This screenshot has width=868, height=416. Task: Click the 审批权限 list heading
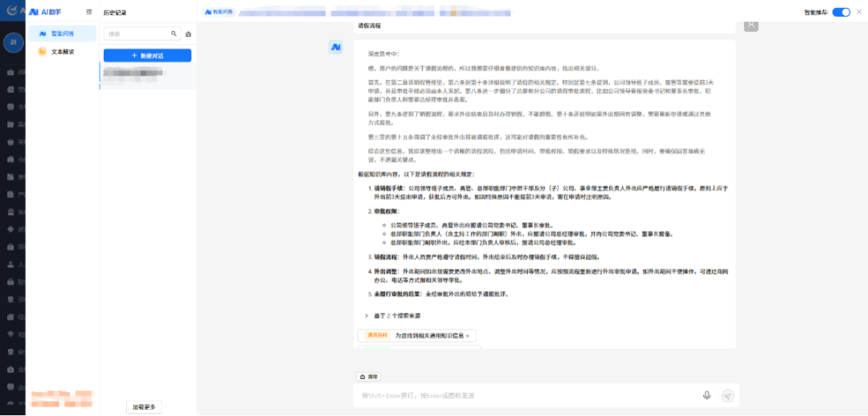[387, 212]
